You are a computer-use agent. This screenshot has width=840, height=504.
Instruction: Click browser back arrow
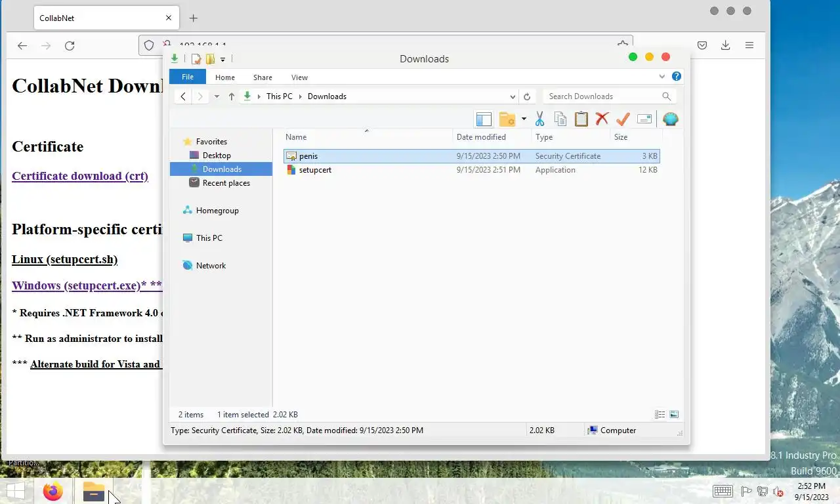(22, 45)
